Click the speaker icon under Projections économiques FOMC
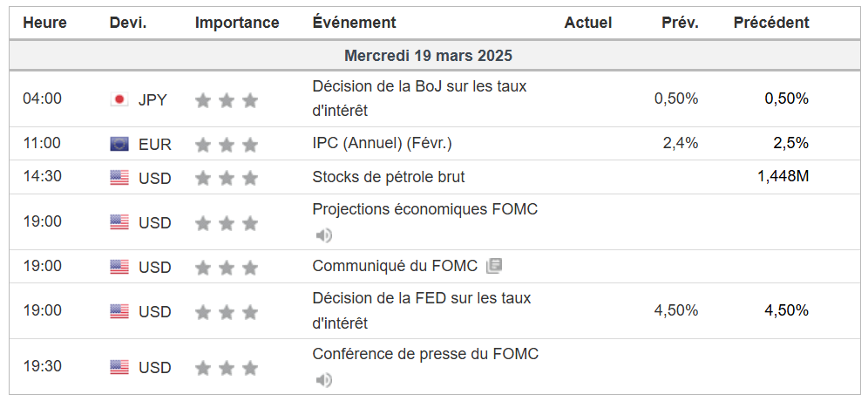868x408 pixels. coord(324,235)
